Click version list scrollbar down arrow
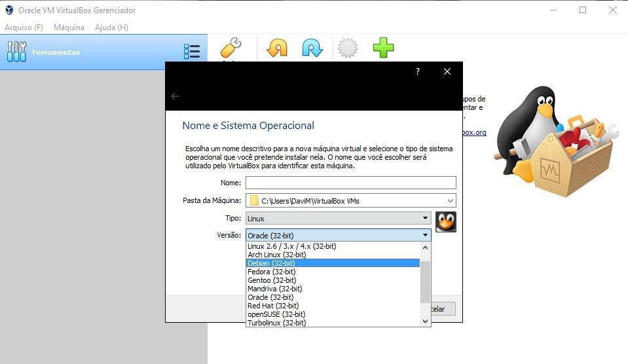This screenshot has width=628, height=364. [426, 321]
